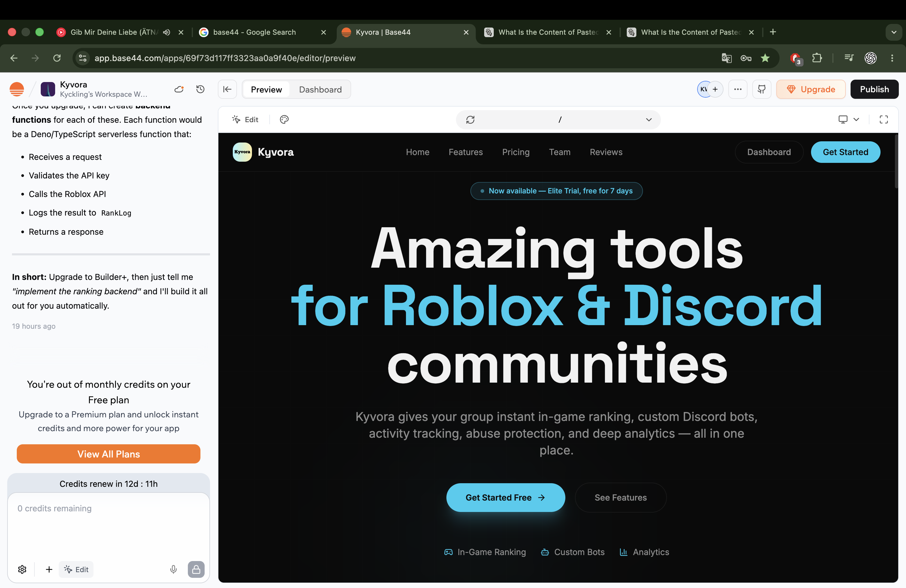Go back to the previous page

[x=14, y=58]
